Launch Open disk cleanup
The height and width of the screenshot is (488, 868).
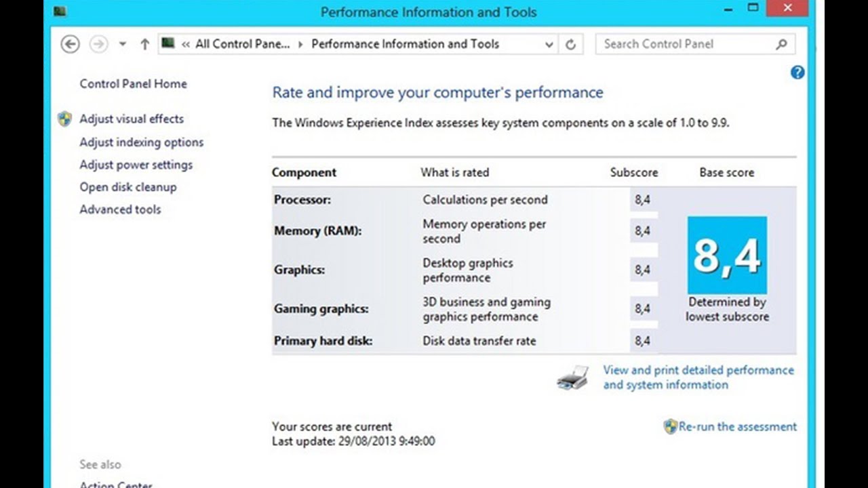tap(127, 187)
